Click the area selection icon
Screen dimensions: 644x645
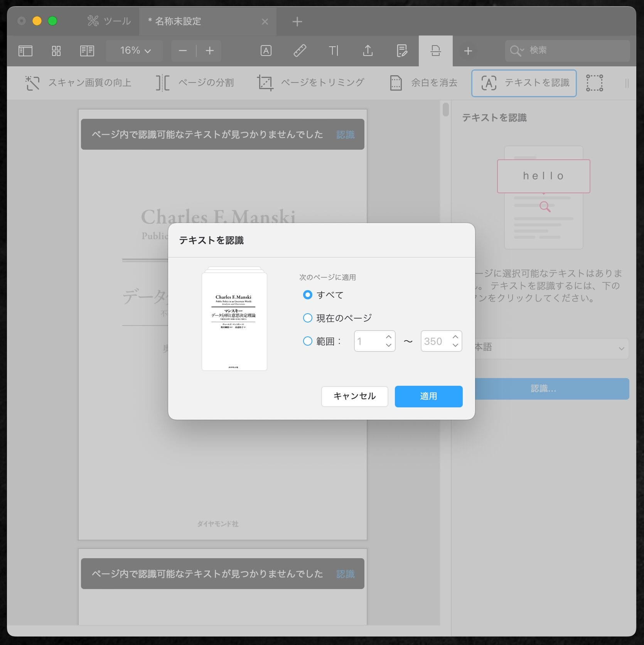[x=594, y=83]
